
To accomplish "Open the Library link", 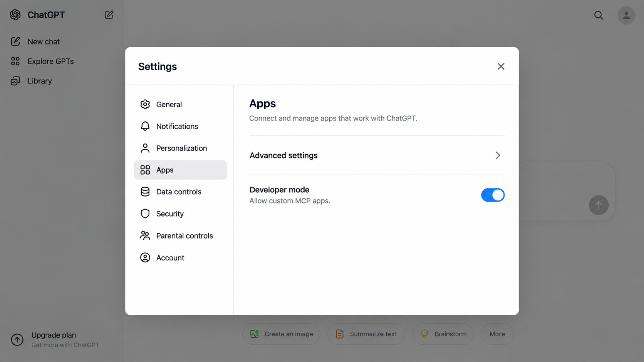I will point(40,81).
